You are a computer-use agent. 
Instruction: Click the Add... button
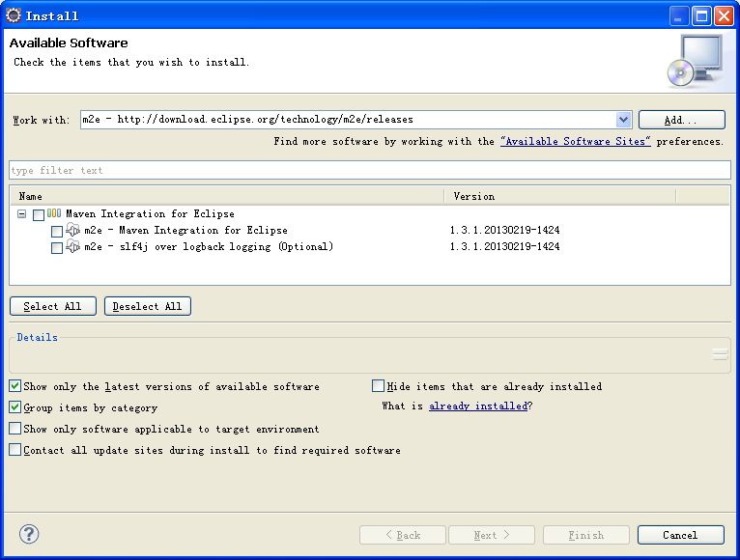click(x=681, y=120)
